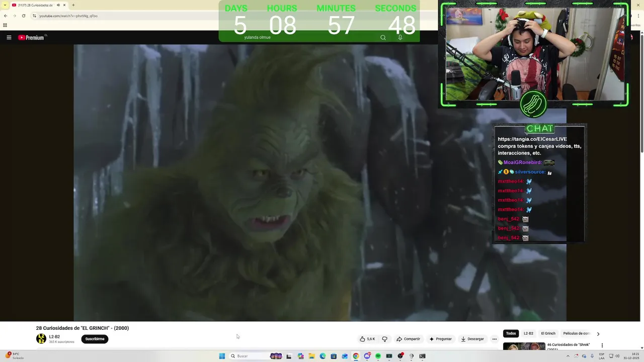Click the tangia.co/ElCesarLIVE chat link

coord(532,139)
